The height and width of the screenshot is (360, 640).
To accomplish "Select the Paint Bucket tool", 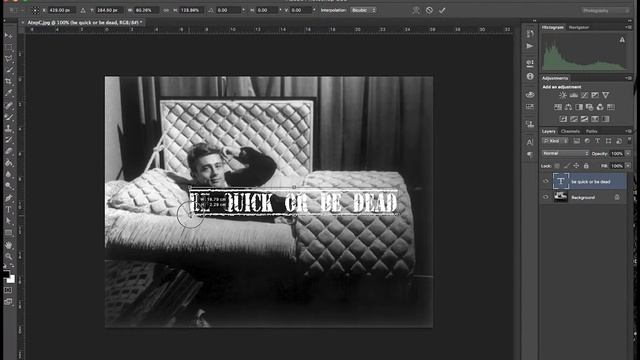I will coord(9,163).
